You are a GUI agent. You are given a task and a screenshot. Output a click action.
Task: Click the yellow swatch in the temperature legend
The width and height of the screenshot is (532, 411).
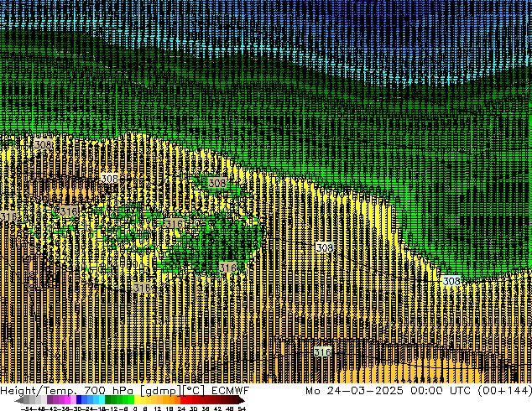click(x=138, y=400)
